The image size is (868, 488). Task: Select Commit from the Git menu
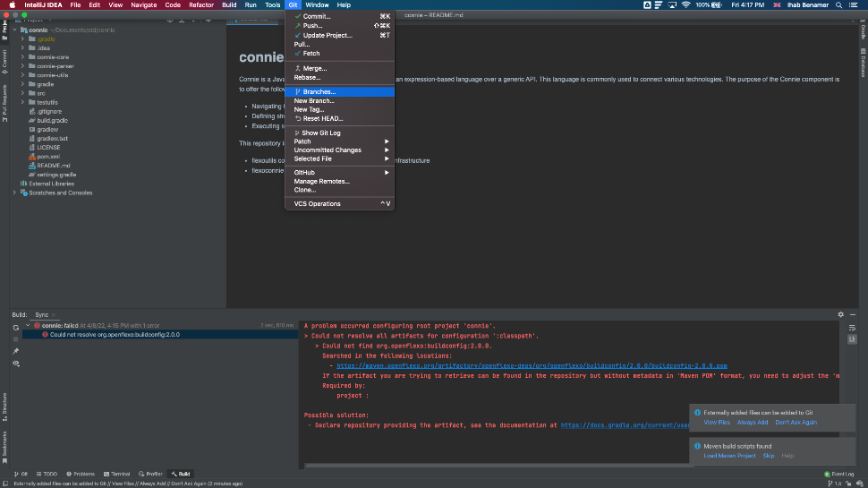(x=339, y=17)
